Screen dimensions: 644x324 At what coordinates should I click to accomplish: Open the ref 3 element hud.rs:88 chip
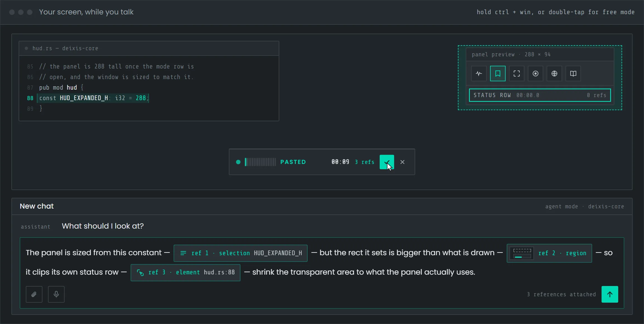[x=185, y=272]
